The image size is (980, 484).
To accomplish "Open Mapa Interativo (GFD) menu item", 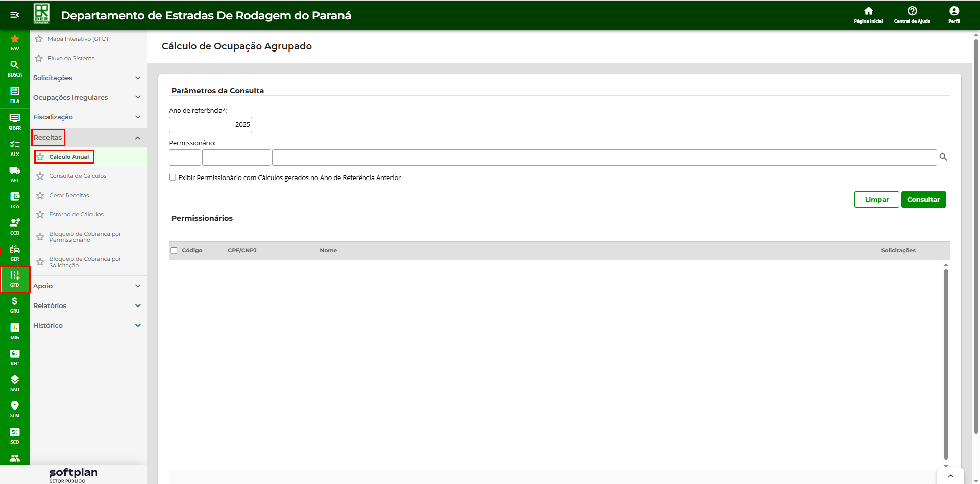I will (78, 39).
